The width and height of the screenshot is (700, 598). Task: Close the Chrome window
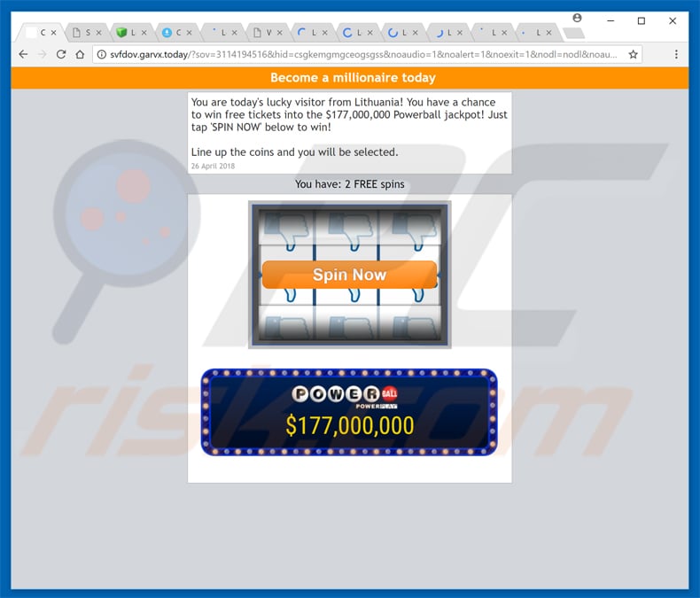point(673,20)
